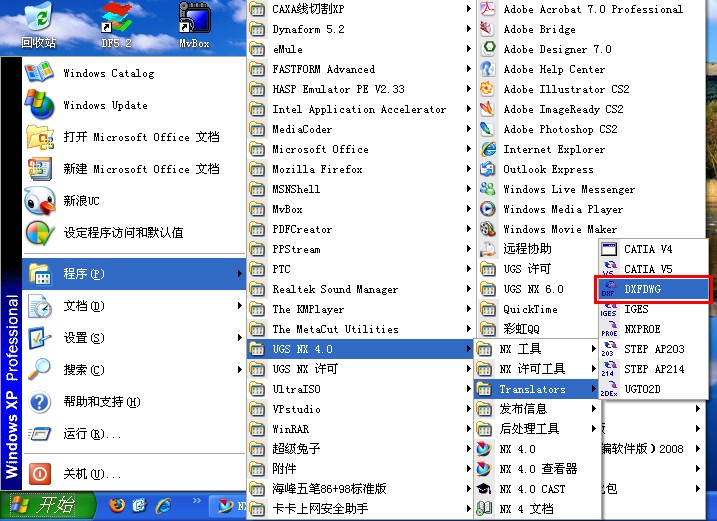This screenshot has width=717, height=521.
Task: Click the 新浪UC icon
Action: [40, 201]
